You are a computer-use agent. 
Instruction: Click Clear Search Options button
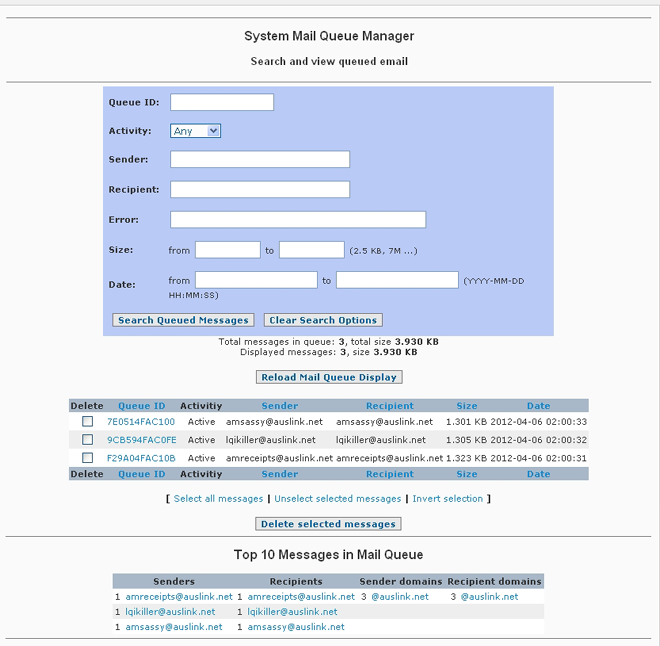(x=323, y=320)
